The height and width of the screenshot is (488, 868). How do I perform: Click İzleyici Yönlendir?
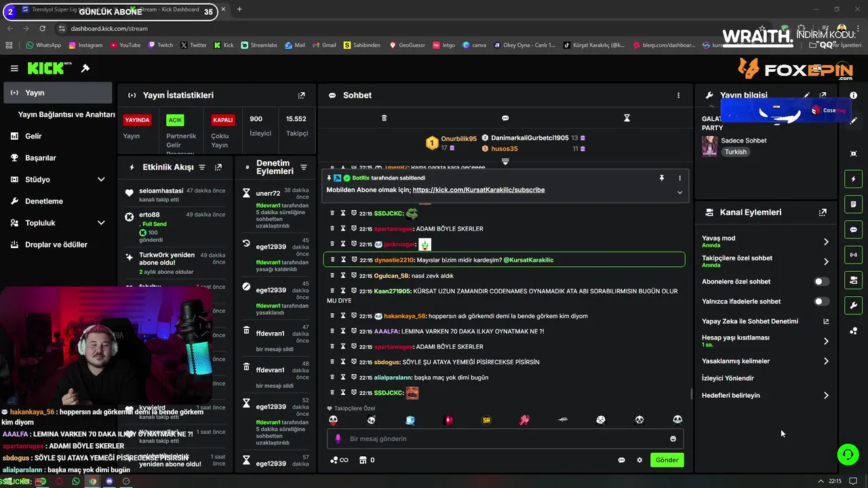(x=728, y=378)
